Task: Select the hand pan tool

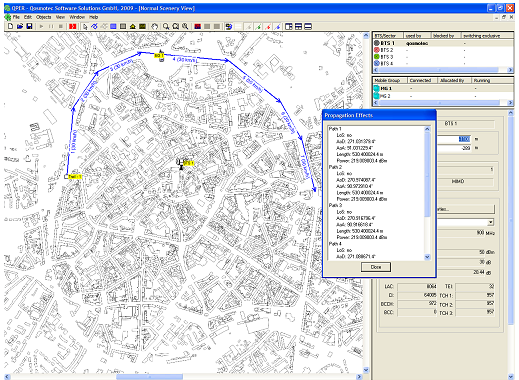Action: [x=154, y=26]
